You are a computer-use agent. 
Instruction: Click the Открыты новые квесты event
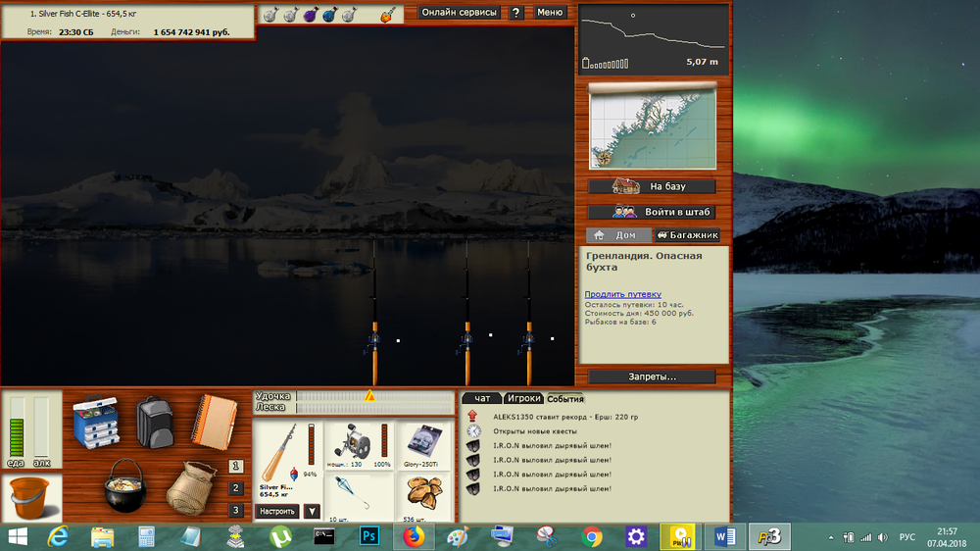534,431
